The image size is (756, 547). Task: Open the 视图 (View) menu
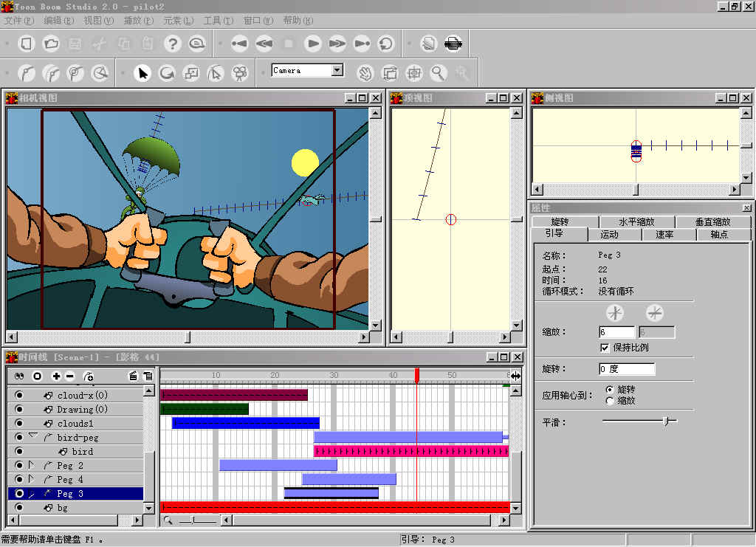98,20
